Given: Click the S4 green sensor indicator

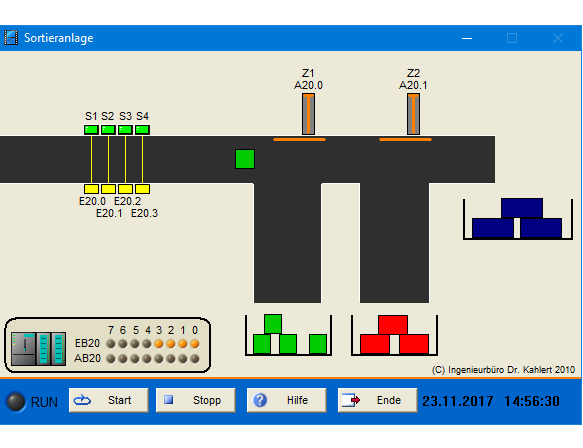Looking at the screenshot, I should tap(142, 130).
